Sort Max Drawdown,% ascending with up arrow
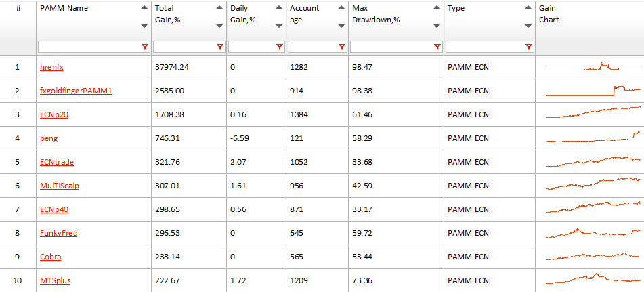Viewport: 644px width, 292px height. (x=437, y=8)
